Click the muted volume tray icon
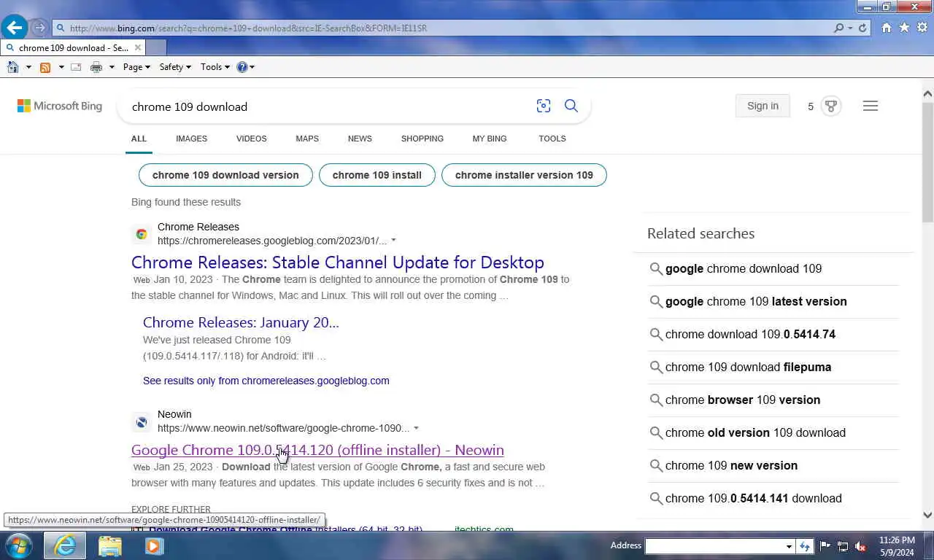Viewport: 934px width, 560px height. click(860, 546)
